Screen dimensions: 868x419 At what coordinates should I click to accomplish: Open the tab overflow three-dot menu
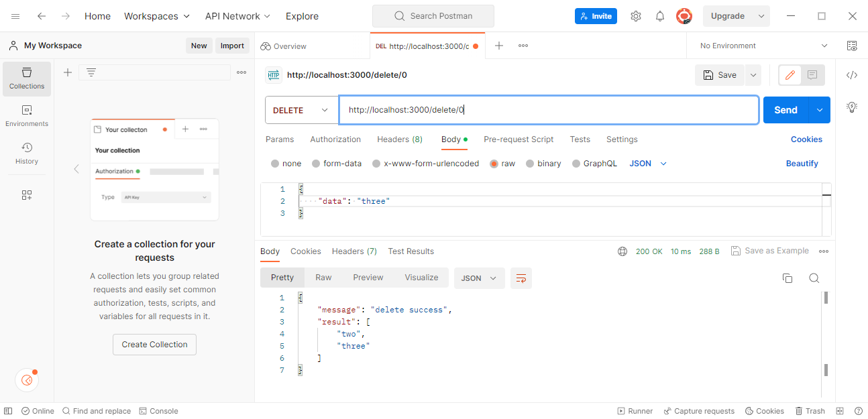[523, 46]
